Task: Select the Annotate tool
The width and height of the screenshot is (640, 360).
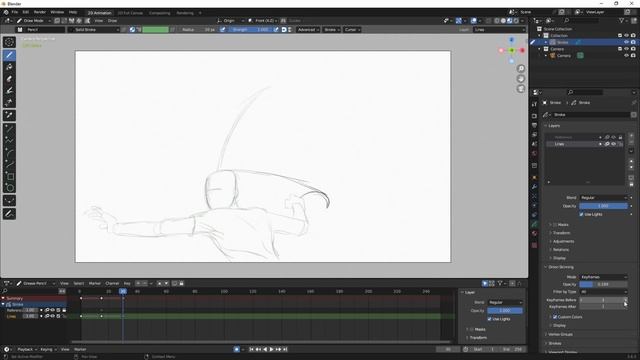Action: click(x=9, y=213)
